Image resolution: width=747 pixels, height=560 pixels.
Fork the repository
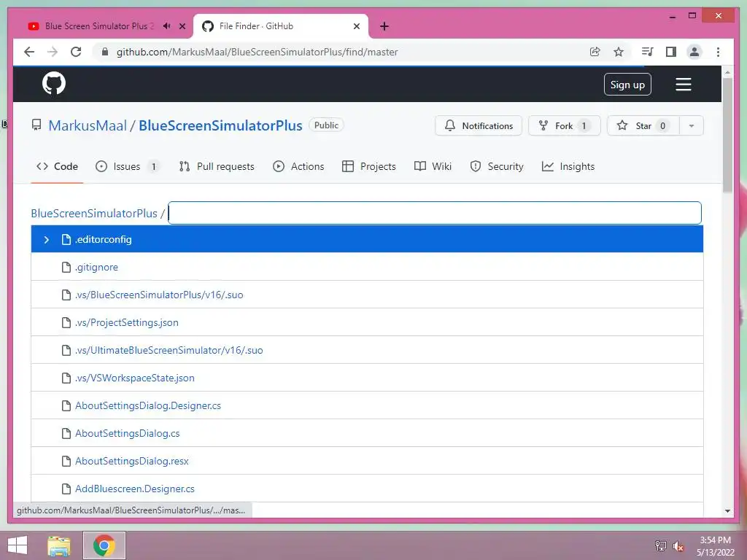pos(564,125)
